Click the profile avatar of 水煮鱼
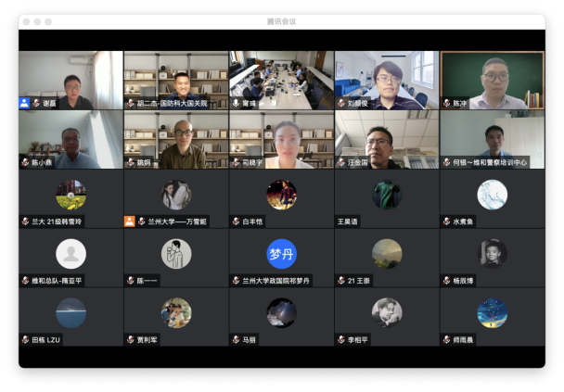The width and height of the screenshot is (564, 392). pyautogui.click(x=492, y=195)
